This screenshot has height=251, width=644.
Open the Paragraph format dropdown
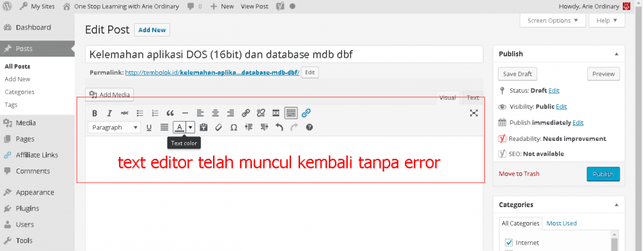pyautogui.click(x=114, y=127)
